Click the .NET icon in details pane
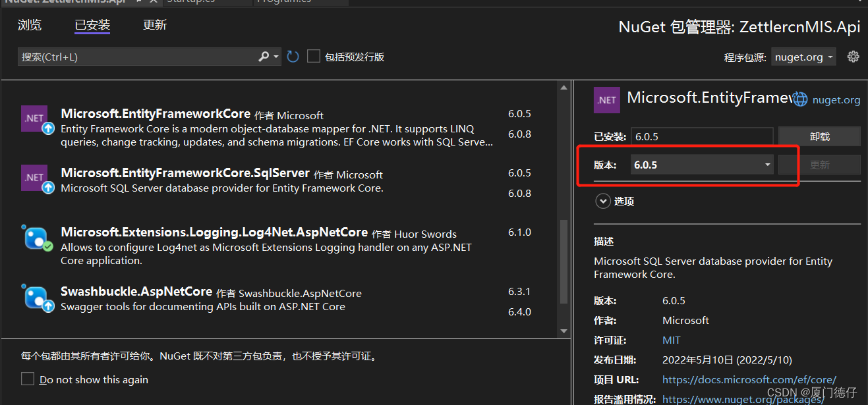This screenshot has height=405, width=868. tap(607, 100)
